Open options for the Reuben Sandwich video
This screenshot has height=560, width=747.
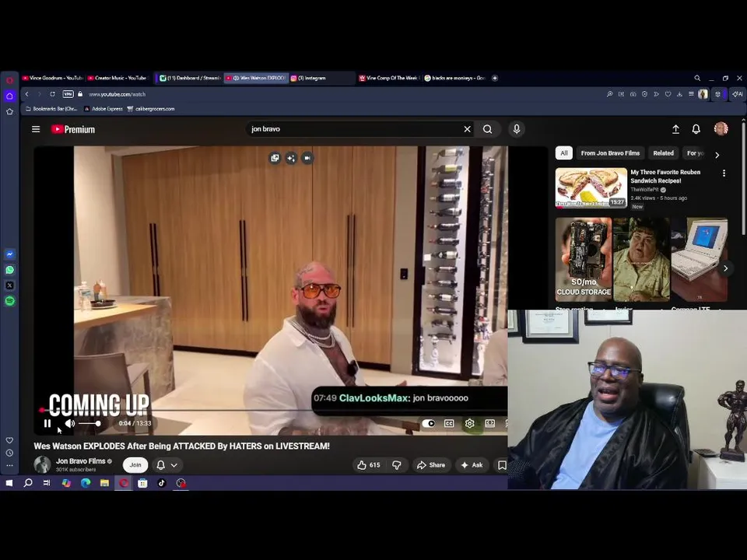(x=724, y=173)
